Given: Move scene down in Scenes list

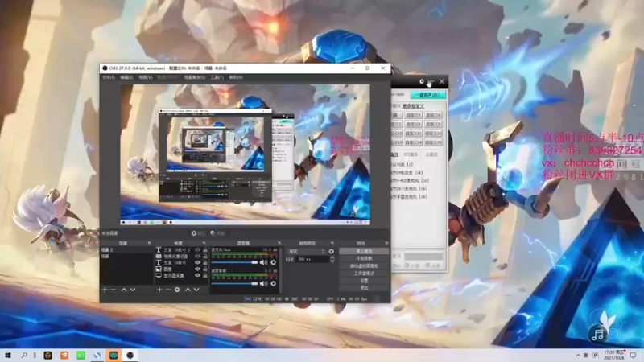Looking at the screenshot, I should point(133,290).
